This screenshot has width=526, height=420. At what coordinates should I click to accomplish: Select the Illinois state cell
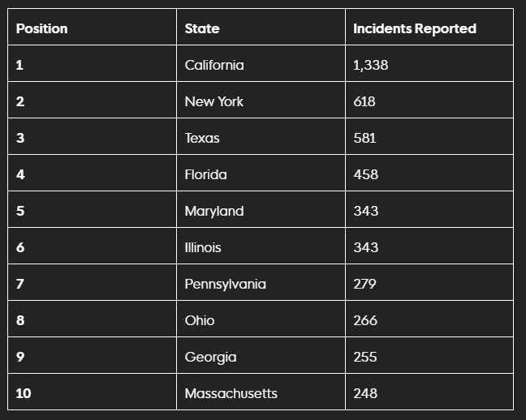[203, 247]
